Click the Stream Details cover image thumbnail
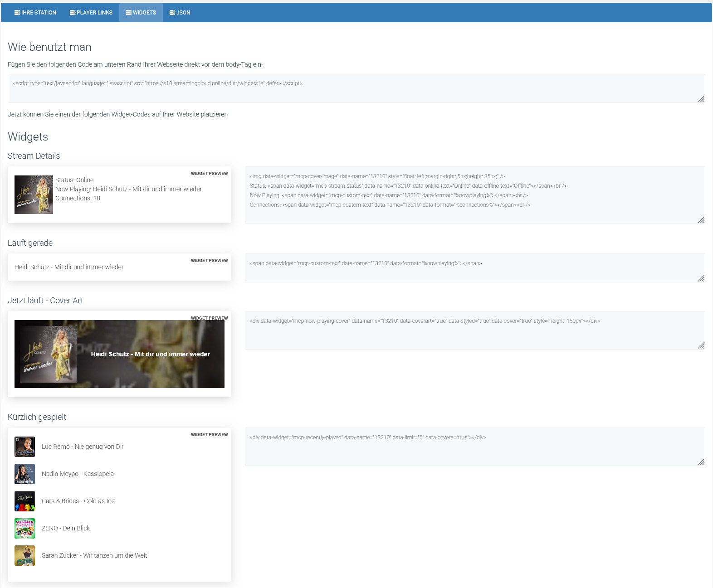The height and width of the screenshot is (588, 713). pyautogui.click(x=34, y=194)
